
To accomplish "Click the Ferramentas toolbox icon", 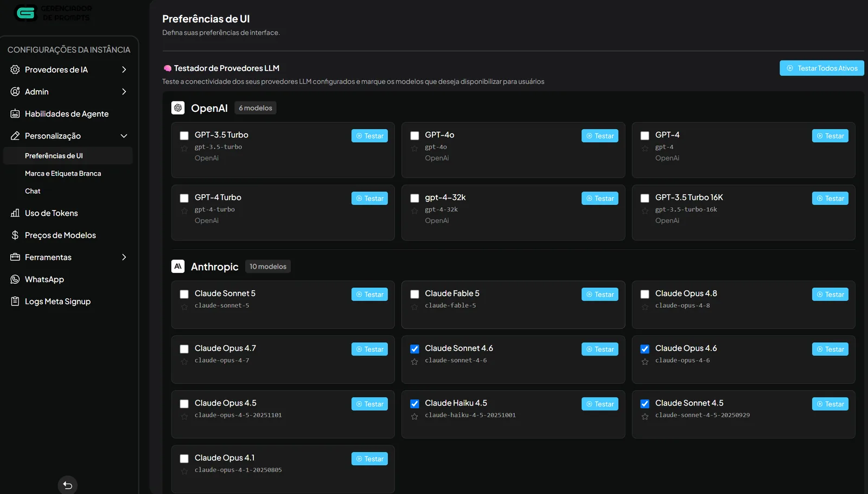I will (15, 257).
